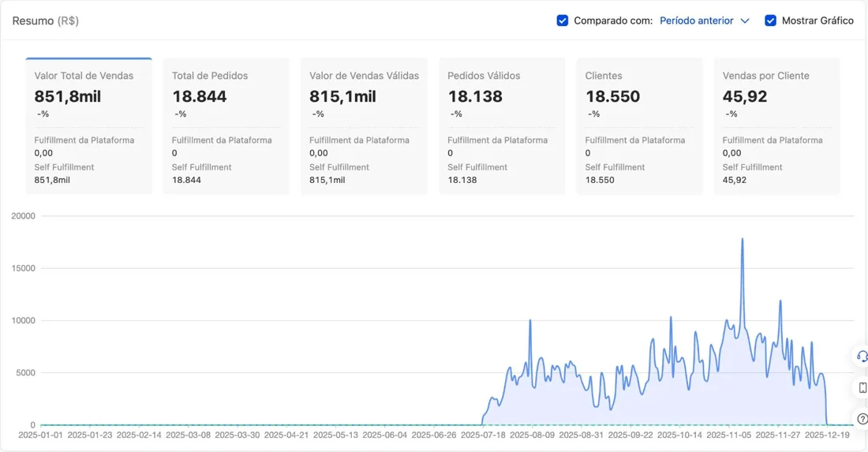Click the 20000 y-axis label
Viewport: 868px width, 452px height.
(23, 216)
